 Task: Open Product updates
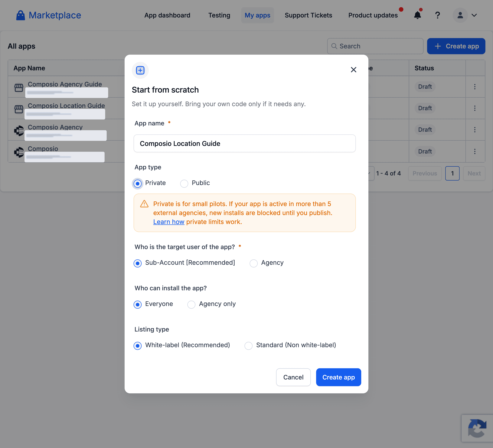pyautogui.click(x=373, y=15)
